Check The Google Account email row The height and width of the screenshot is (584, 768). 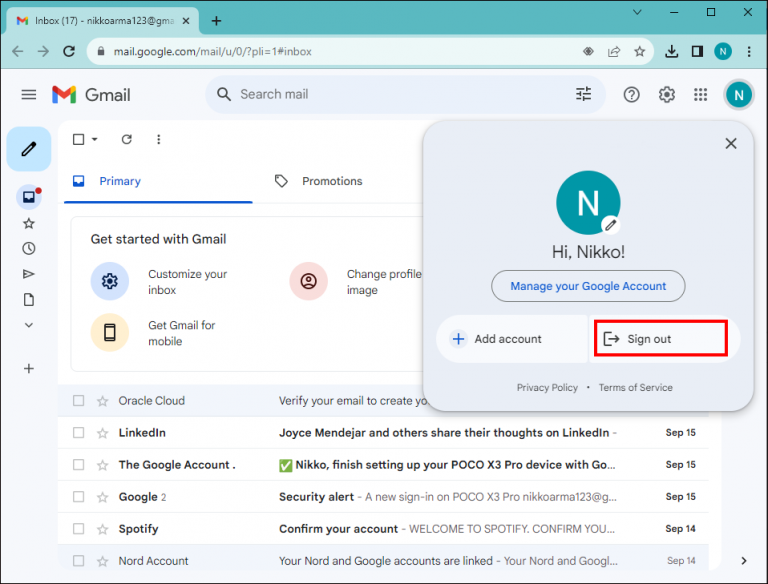[78, 464]
